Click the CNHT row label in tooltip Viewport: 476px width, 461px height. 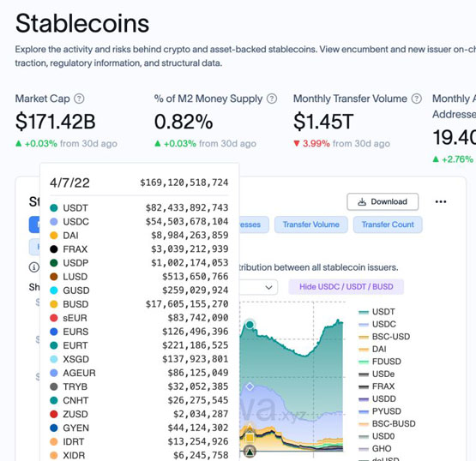coord(75,400)
